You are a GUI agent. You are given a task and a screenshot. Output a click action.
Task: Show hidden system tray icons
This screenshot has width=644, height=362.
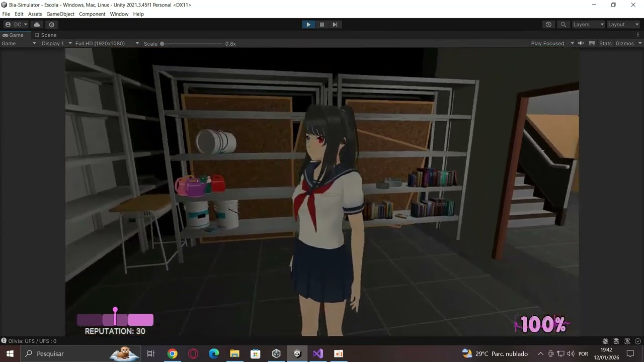[x=540, y=353]
